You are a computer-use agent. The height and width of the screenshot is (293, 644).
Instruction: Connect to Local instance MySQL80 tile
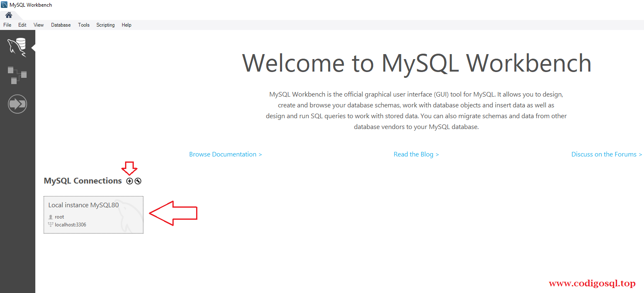coord(93,214)
